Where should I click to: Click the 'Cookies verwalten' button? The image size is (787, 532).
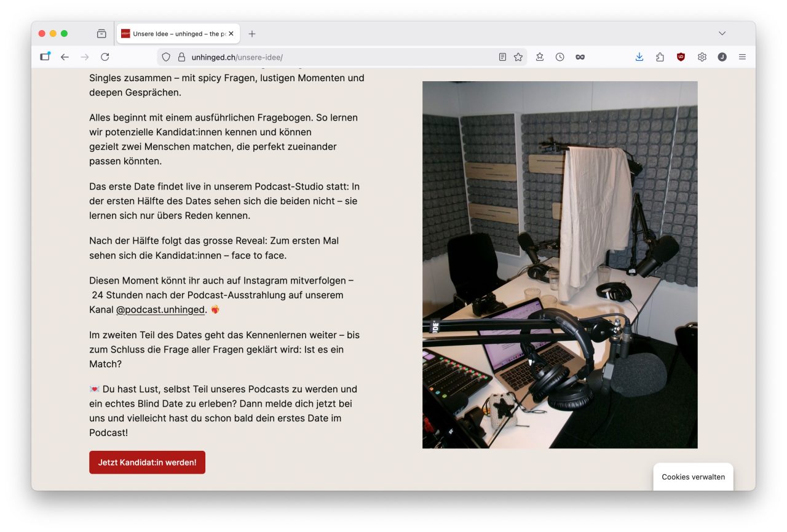pyautogui.click(x=693, y=477)
